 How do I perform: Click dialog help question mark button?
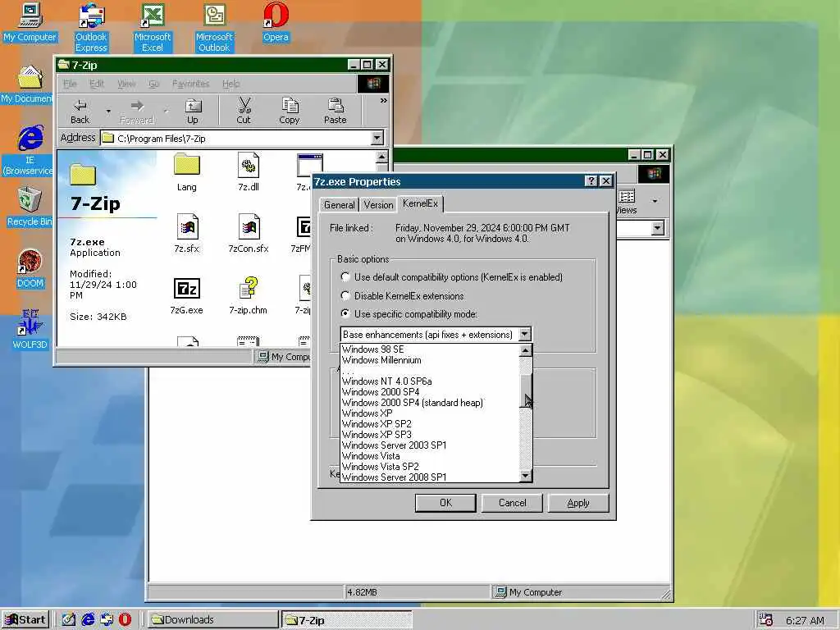click(x=591, y=181)
